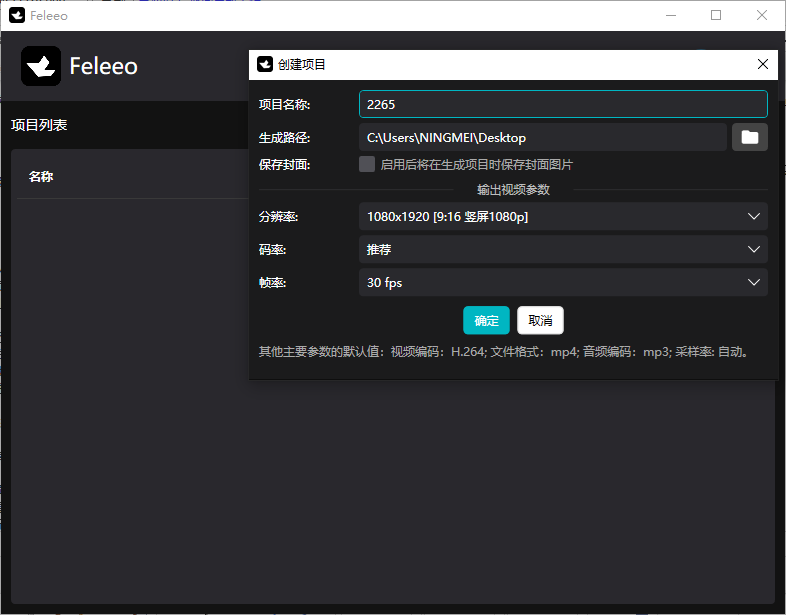Minimize the Feleeo main window
The width and height of the screenshot is (786, 615).
670,15
